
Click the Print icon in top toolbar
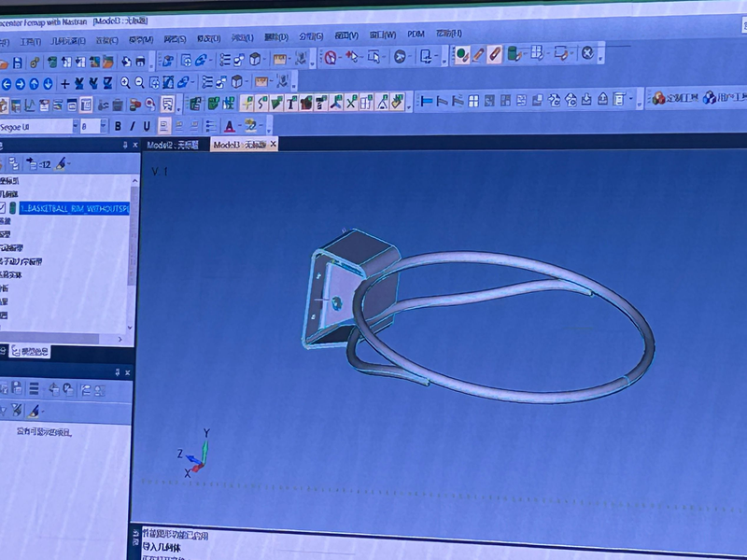(140, 62)
